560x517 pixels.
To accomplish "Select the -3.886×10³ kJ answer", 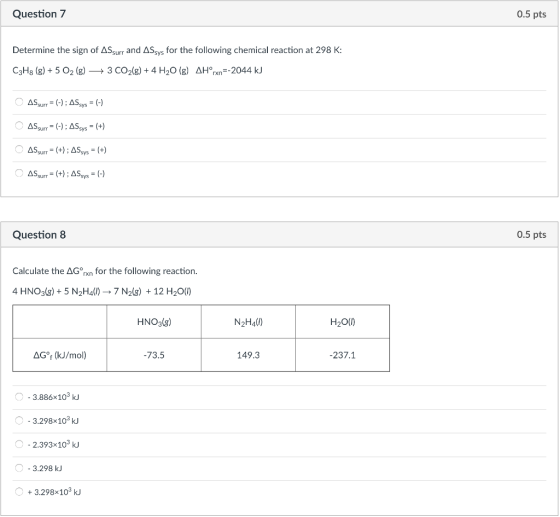I will pyautogui.click(x=19, y=397).
